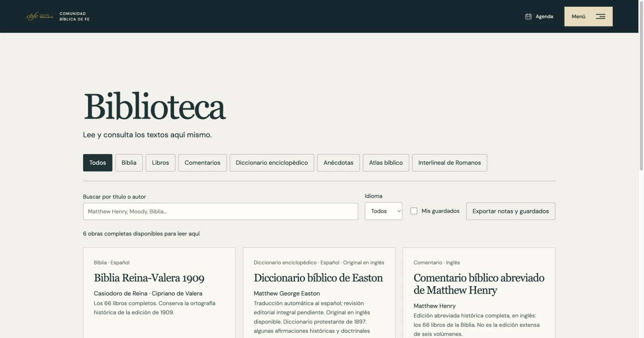
Task: Click the '6 obras completas disponibles' text
Action: 141,234
